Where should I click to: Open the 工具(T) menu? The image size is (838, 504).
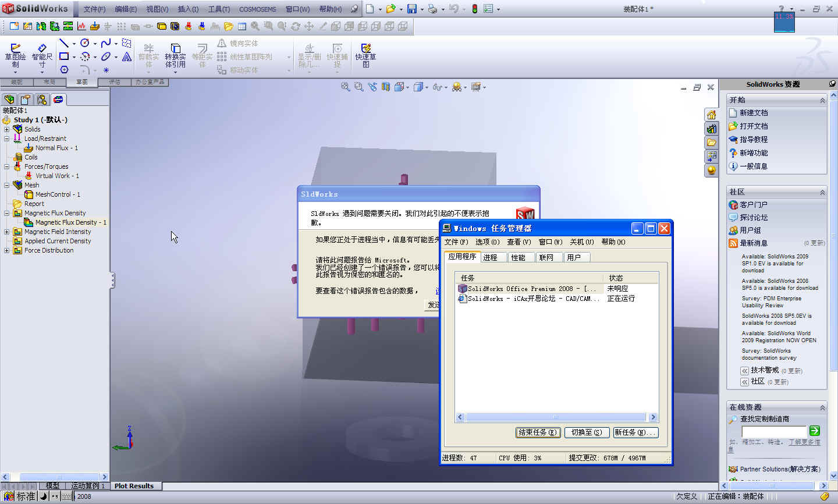219,9
